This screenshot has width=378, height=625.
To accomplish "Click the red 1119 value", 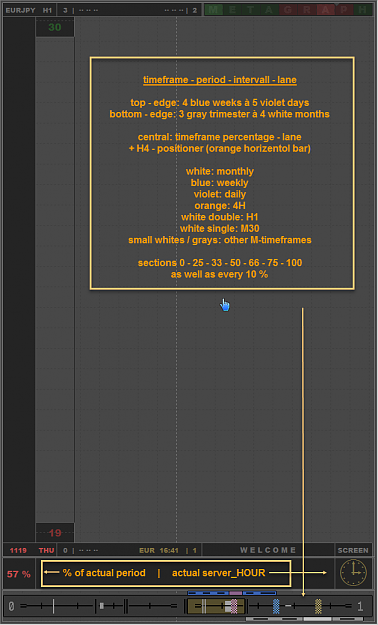I will pyautogui.click(x=18, y=550).
